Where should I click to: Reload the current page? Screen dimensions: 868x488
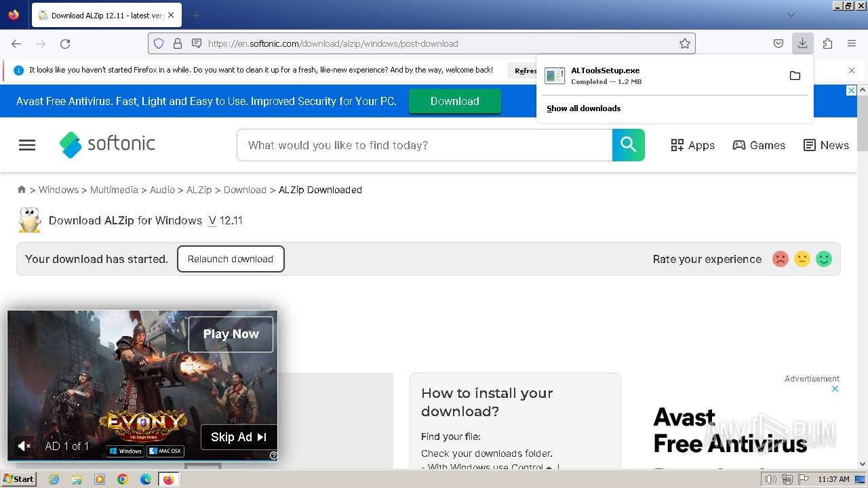click(x=65, y=43)
